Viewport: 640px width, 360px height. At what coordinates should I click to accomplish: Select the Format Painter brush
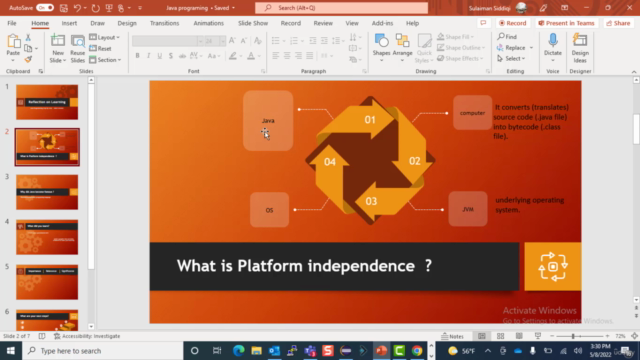tap(28, 60)
